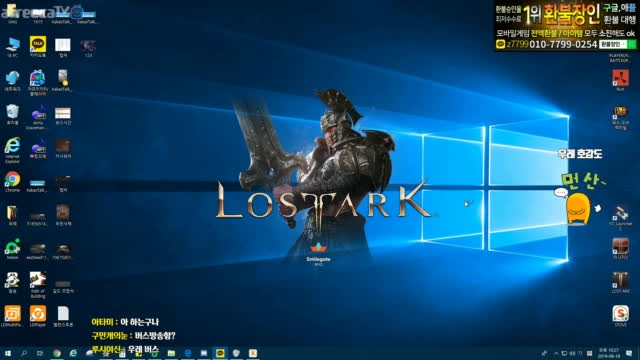Screen dimensions: 640x360
Task: Open File Explorer from the taskbar
Action: 171,353
